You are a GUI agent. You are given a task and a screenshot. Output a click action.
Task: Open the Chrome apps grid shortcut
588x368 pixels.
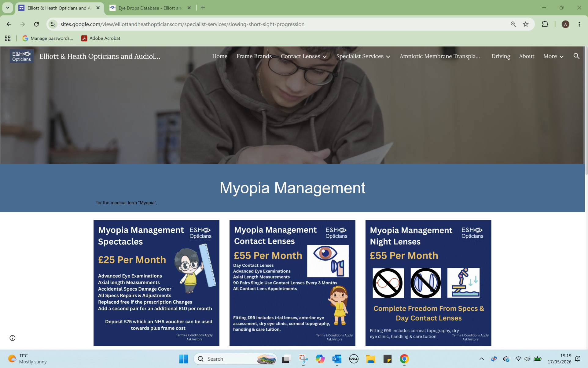pos(8,38)
